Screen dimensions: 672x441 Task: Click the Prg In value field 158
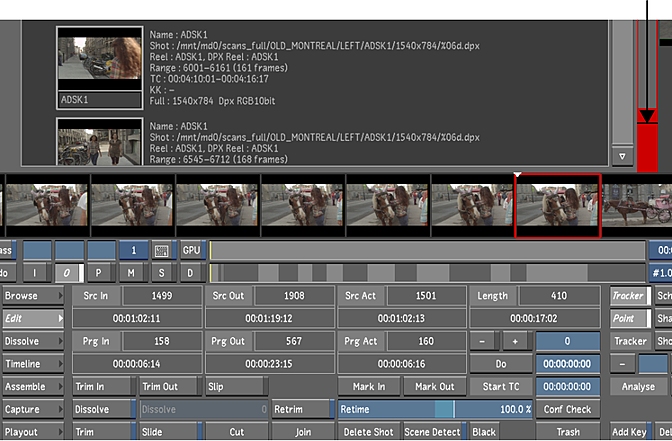[162, 341]
